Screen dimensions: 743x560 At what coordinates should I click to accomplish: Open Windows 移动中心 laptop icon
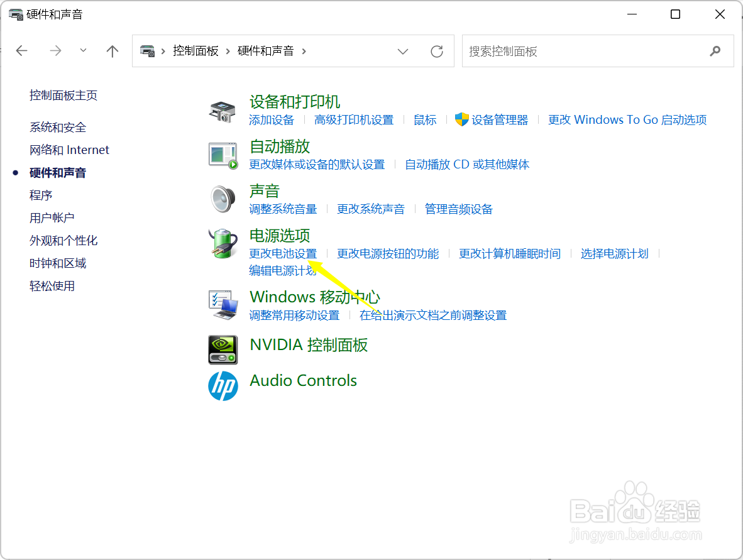[x=223, y=305]
